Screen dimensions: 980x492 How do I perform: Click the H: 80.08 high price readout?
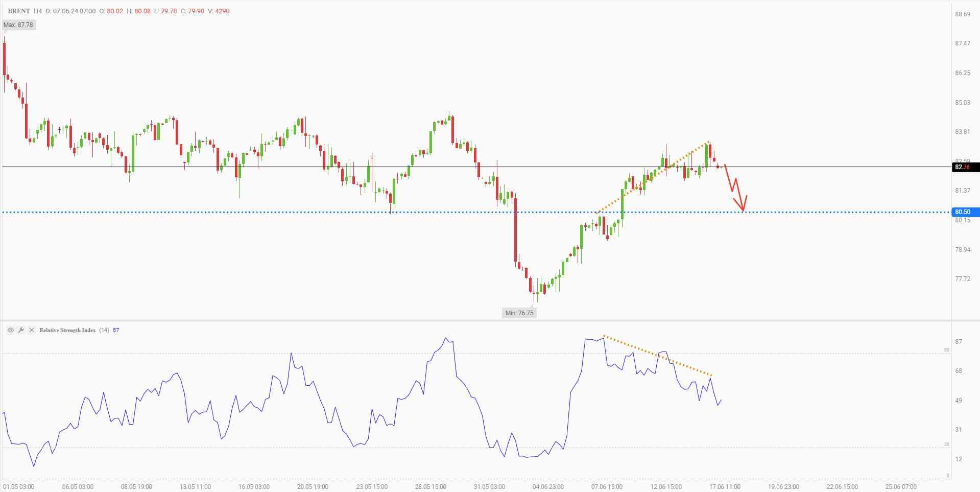click(x=139, y=11)
